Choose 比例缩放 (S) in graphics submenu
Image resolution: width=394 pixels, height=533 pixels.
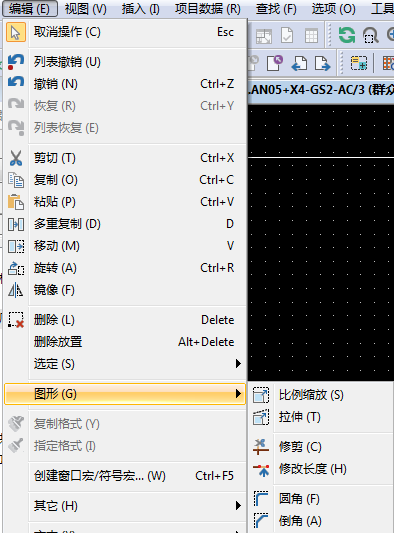pyautogui.click(x=322, y=395)
